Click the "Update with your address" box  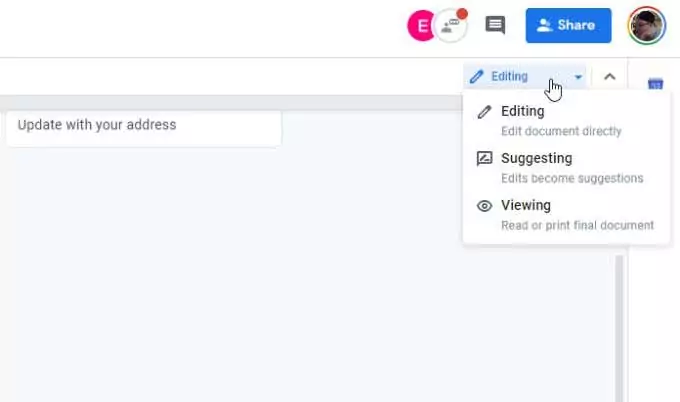[x=143, y=126]
